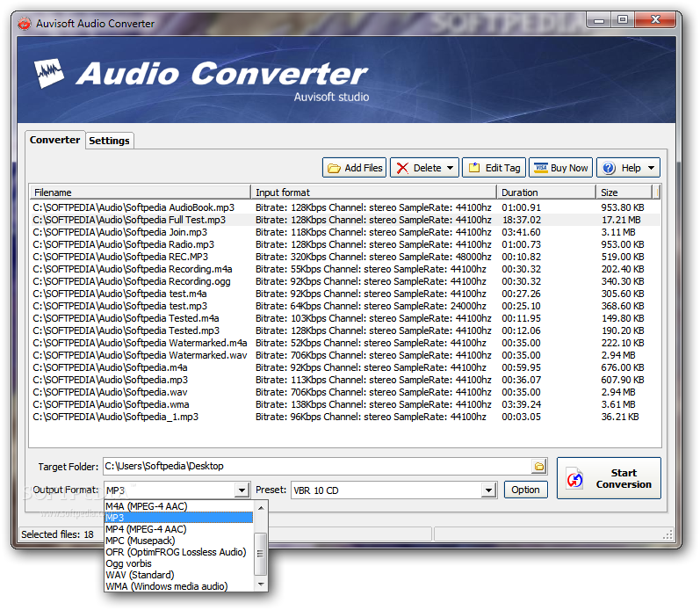Click the 519.00 KB size cell
The width and height of the screenshot is (700, 610).
pyautogui.click(x=623, y=257)
